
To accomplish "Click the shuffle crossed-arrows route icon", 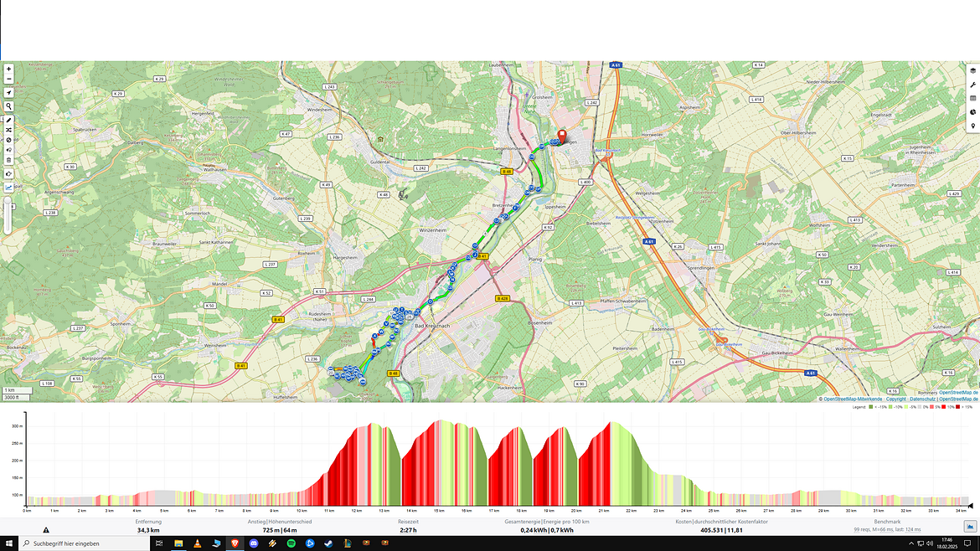I will pyautogui.click(x=8, y=130).
